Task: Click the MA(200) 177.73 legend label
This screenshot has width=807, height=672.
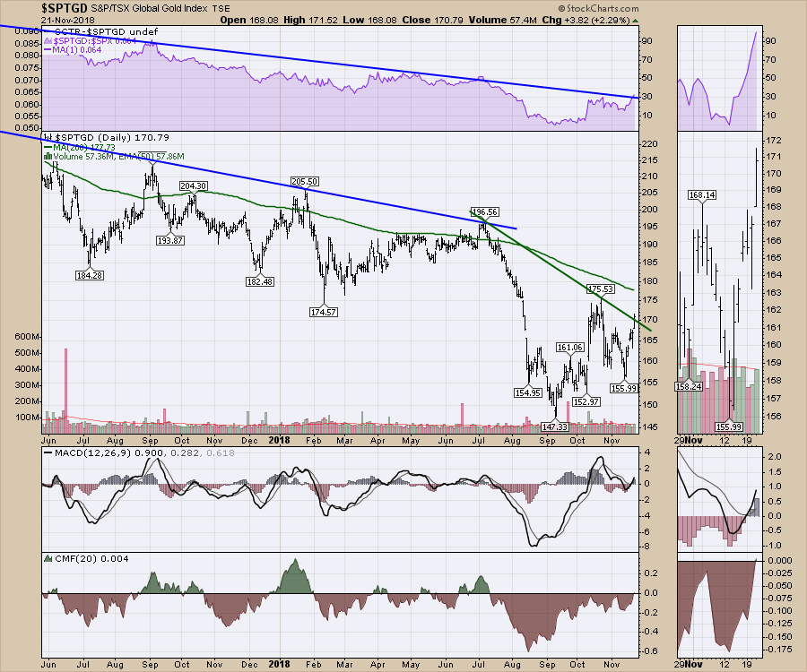Action: tap(84, 147)
